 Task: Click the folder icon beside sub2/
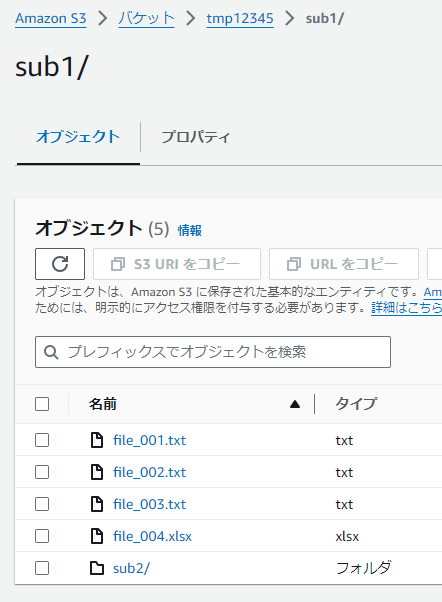(97, 568)
